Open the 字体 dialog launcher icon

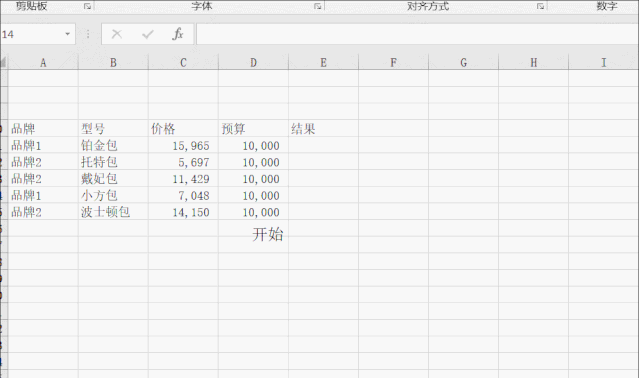(317, 6)
